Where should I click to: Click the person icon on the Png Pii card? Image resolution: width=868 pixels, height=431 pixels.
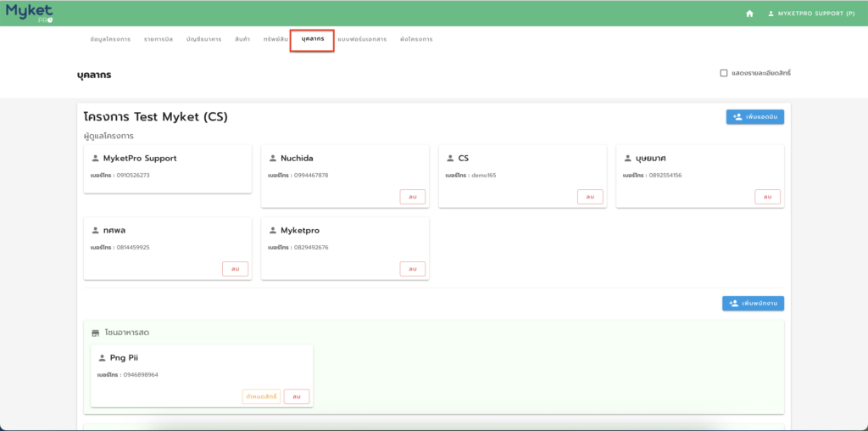point(103,358)
